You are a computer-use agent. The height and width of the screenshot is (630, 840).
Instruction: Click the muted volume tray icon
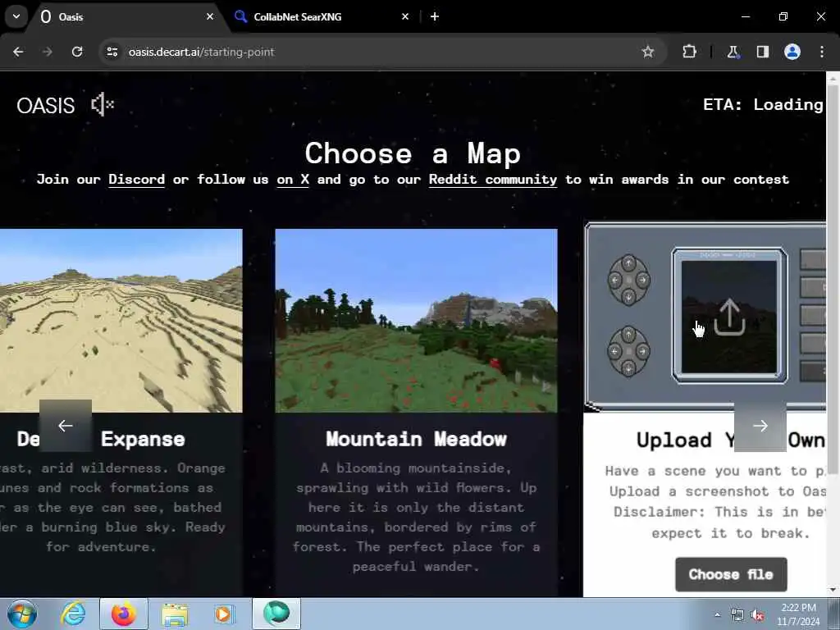[757, 615]
